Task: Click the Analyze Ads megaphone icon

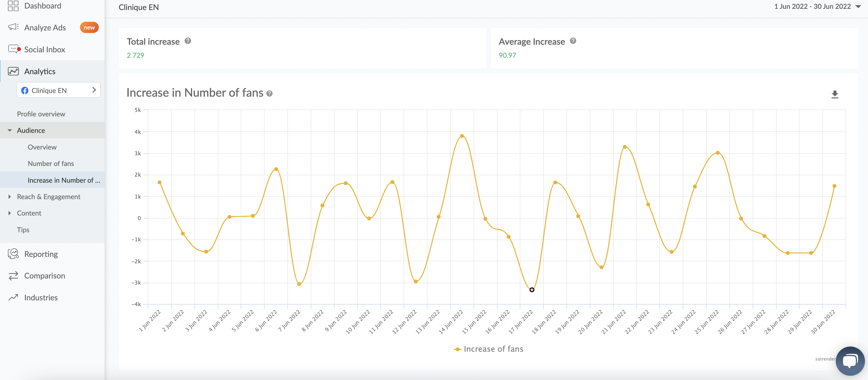Action: click(13, 27)
